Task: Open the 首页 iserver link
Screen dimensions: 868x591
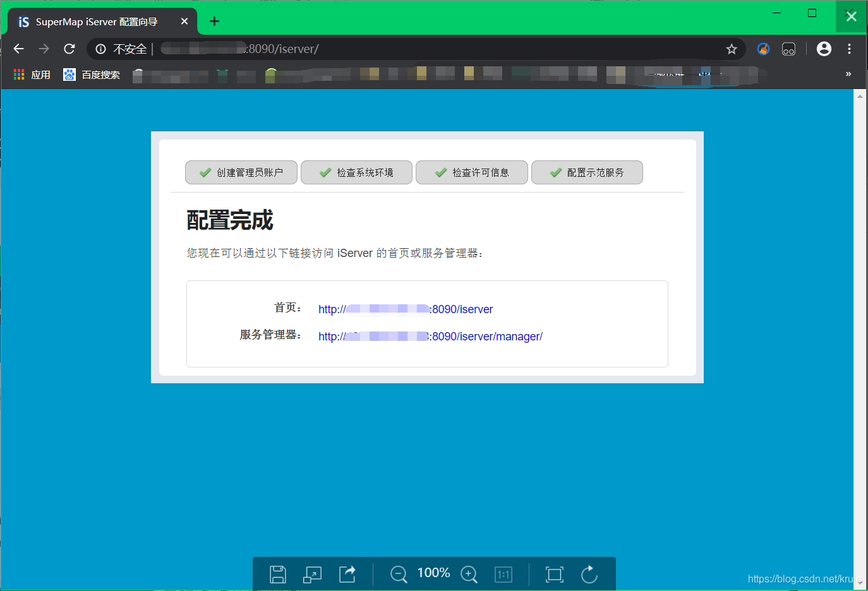Action: click(406, 309)
